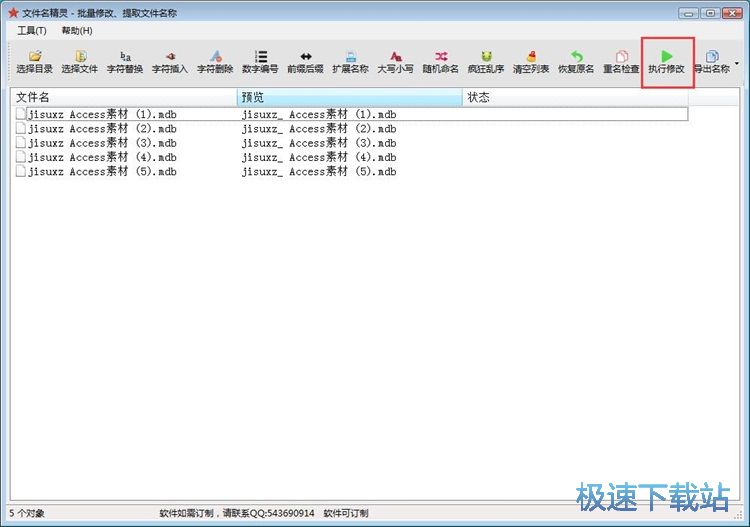Select file jisuxz Access素材 (4).mdb
The width and height of the screenshot is (750, 527).
[102, 157]
